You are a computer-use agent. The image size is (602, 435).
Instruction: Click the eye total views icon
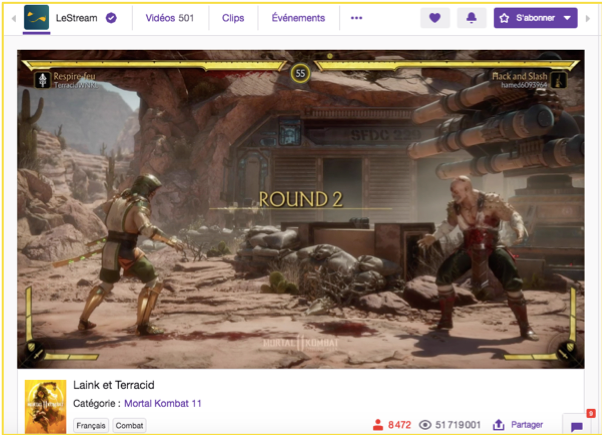pyautogui.click(x=425, y=425)
